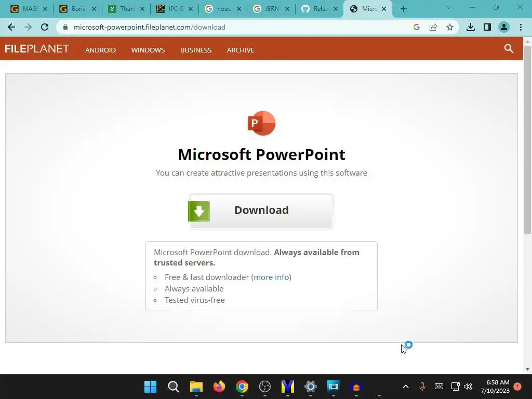Open OBS Studio from taskbar
Image resolution: width=532 pixels, height=399 pixels.
(265, 387)
